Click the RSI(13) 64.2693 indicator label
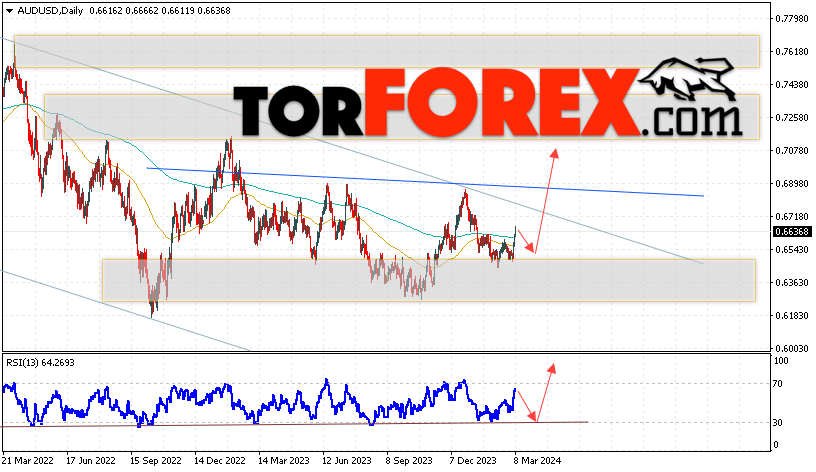The height and width of the screenshot is (472, 816). [40, 363]
